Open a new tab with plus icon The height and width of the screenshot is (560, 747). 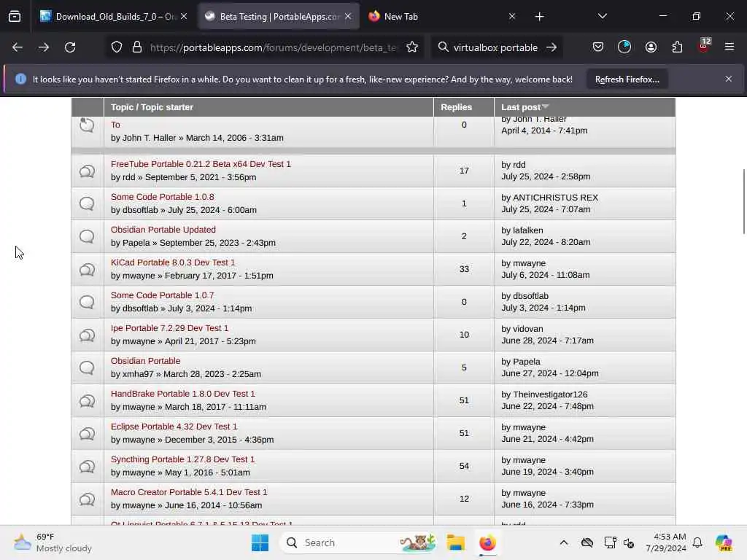(539, 17)
